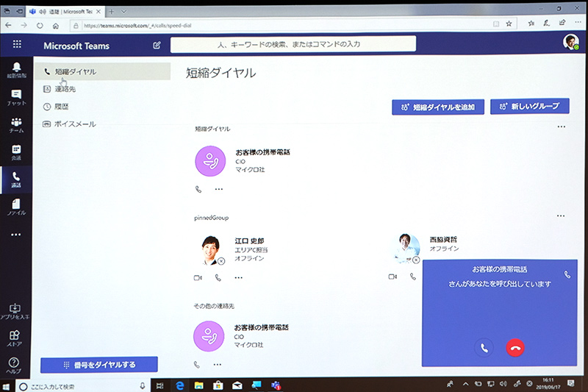
Task: Go to browser home page
Action: (x=56, y=26)
